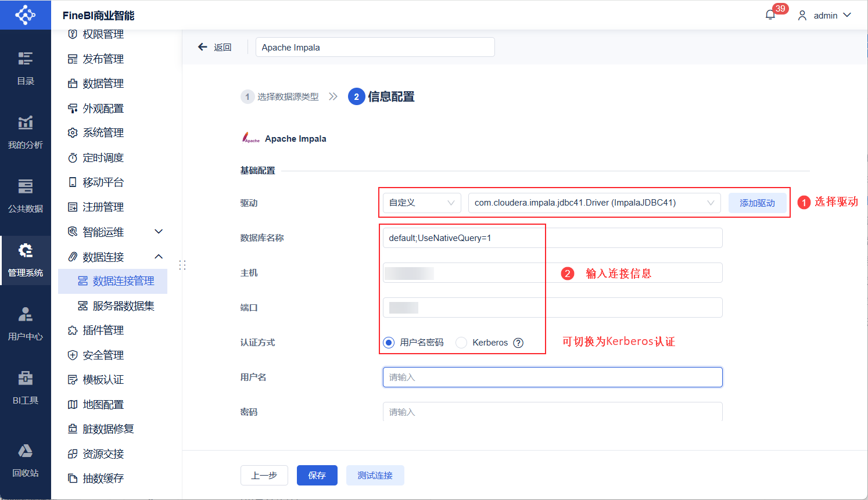Click the sidebar resize handle dots

pyautogui.click(x=182, y=265)
